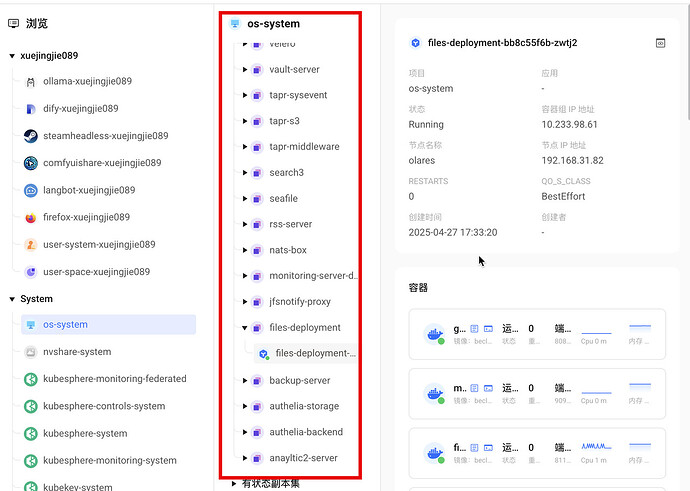Select the tapr-sysevent workload

click(x=298, y=95)
